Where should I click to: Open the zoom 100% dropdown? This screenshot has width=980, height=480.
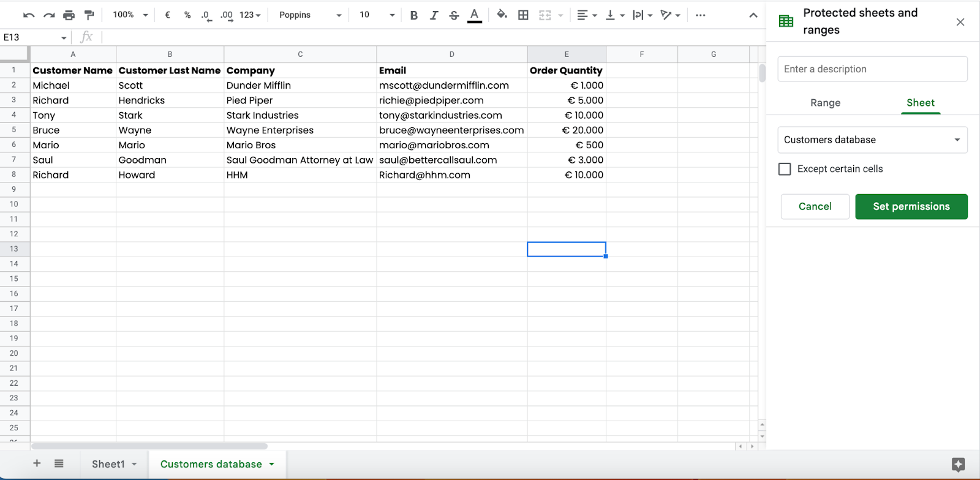tap(131, 15)
